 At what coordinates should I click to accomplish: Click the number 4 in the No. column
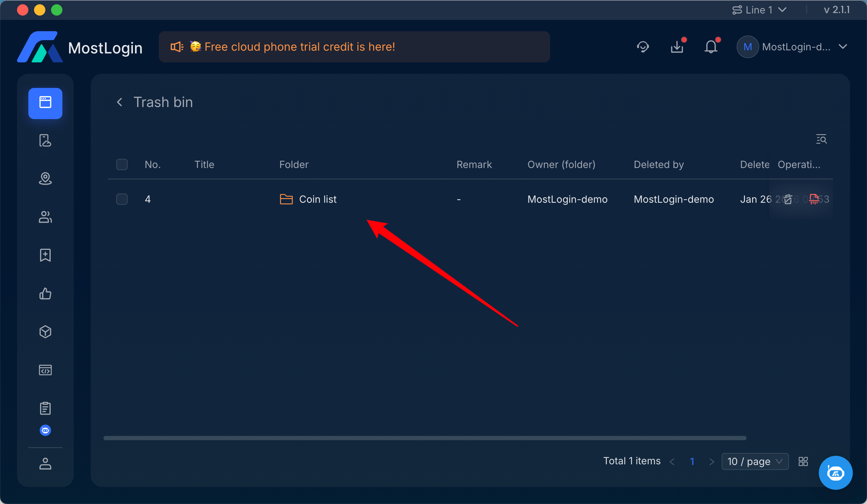click(x=148, y=199)
